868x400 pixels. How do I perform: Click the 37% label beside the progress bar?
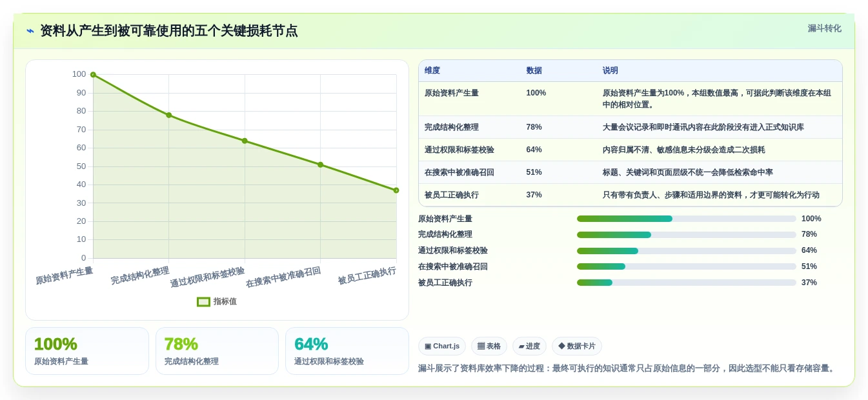tap(809, 283)
